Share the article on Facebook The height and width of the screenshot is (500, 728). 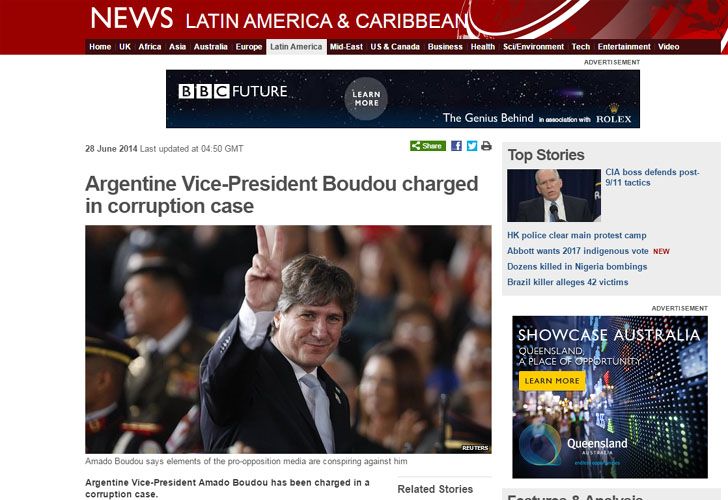[456, 146]
